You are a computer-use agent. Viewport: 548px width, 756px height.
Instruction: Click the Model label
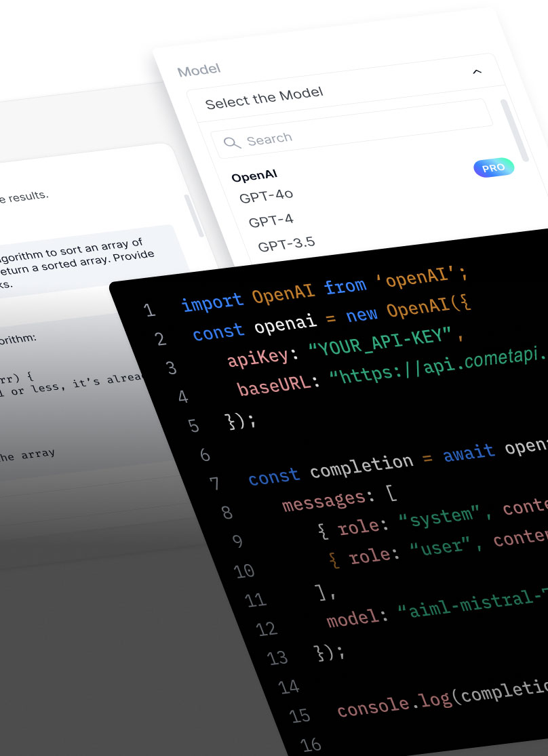point(199,71)
